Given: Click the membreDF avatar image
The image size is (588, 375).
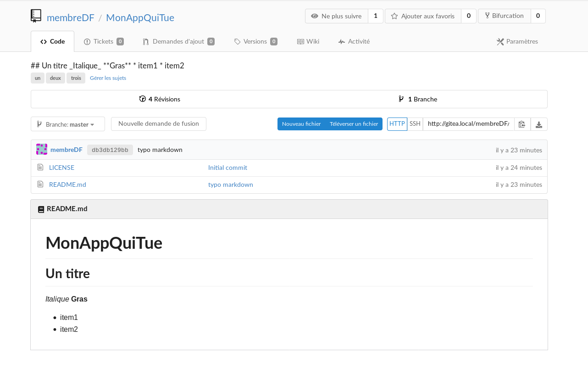Looking at the screenshot, I should point(42,150).
